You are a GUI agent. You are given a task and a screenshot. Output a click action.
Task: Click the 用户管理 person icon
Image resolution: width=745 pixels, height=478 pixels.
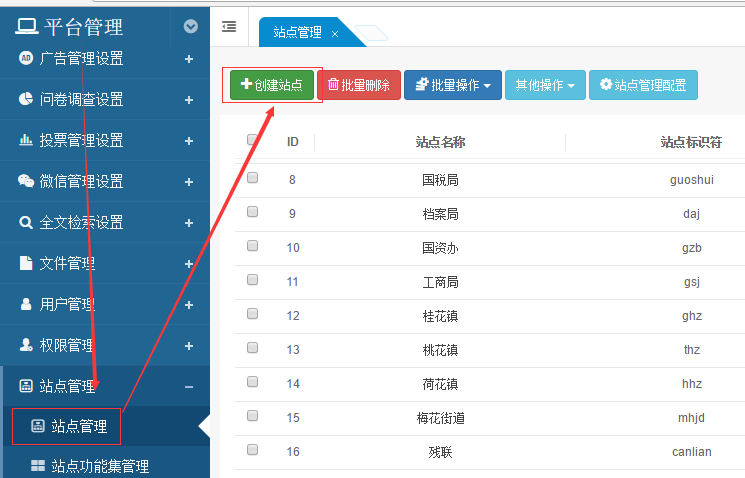click(x=26, y=304)
